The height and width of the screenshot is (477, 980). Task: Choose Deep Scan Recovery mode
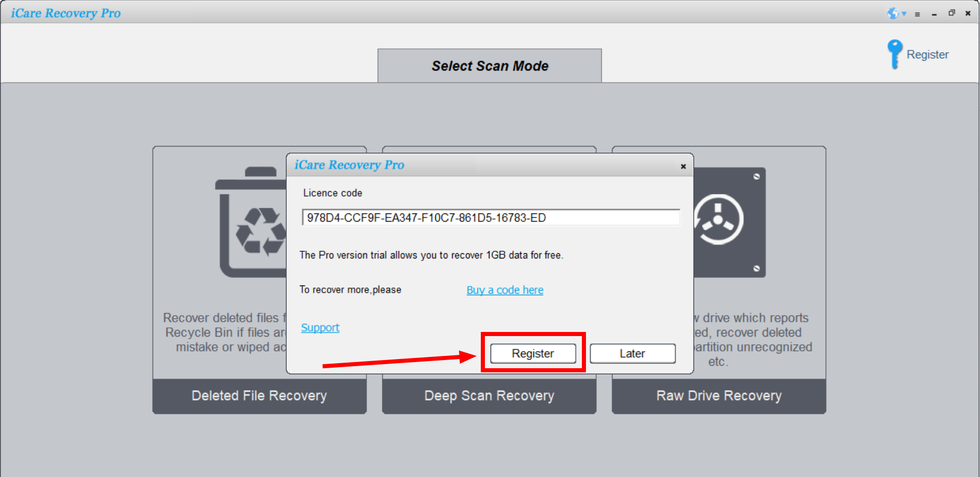[489, 396]
